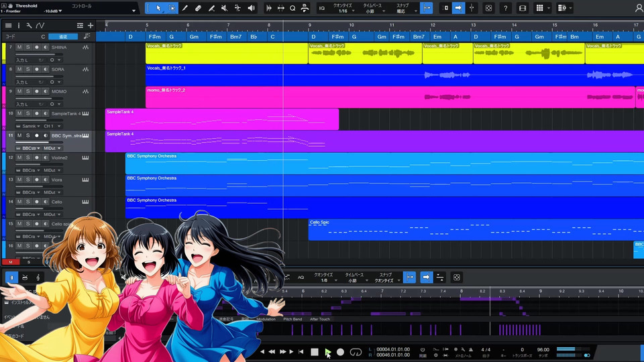
Task: Select the Range tool
Action: click(x=172, y=8)
